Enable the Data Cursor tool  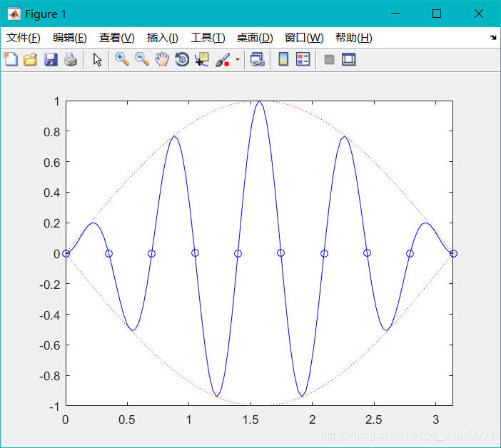pyautogui.click(x=202, y=60)
